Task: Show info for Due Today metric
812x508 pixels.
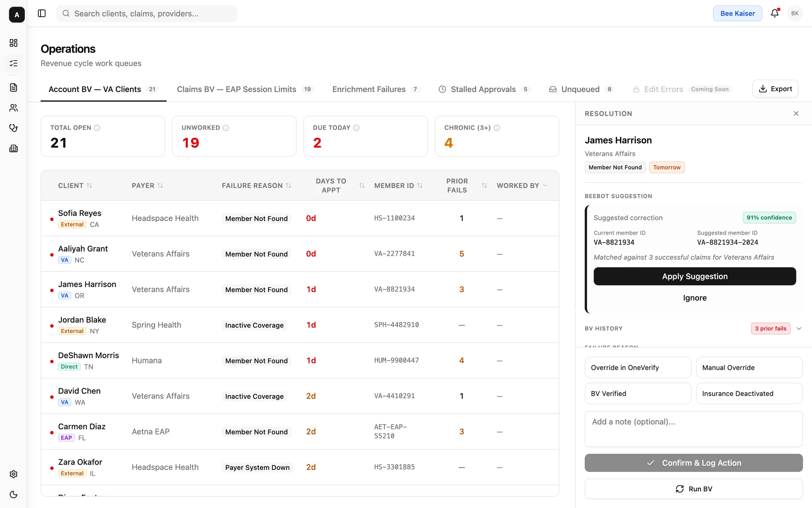Action: pos(356,128)
